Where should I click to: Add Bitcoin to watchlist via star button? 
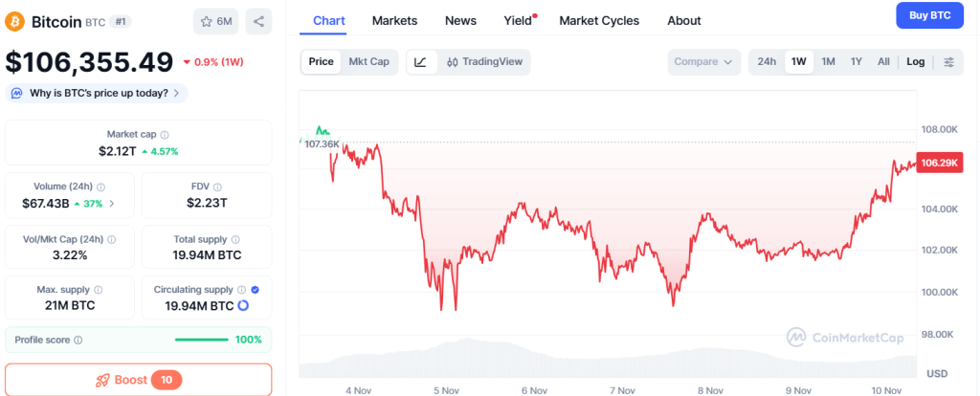tap(215, 21)
